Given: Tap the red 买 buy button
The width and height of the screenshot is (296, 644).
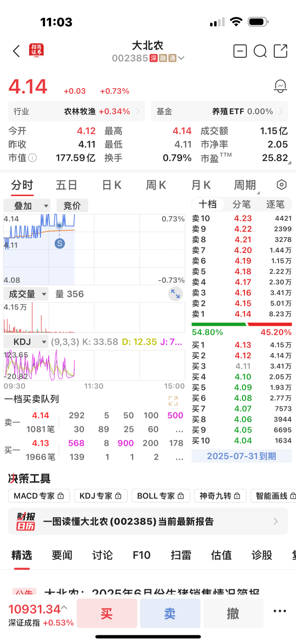Looking at the screenshot, I should (x=107, y=613).
